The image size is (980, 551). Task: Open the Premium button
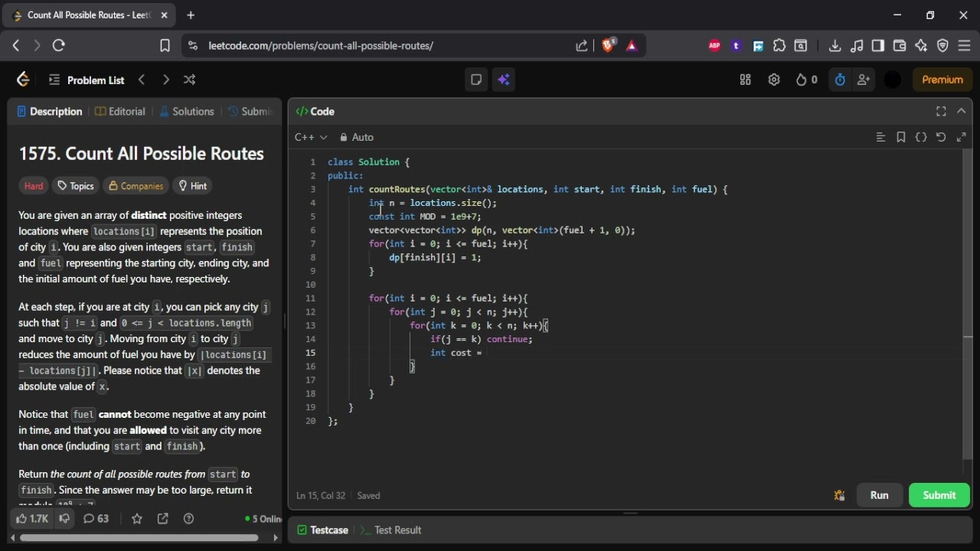[942, 80]
